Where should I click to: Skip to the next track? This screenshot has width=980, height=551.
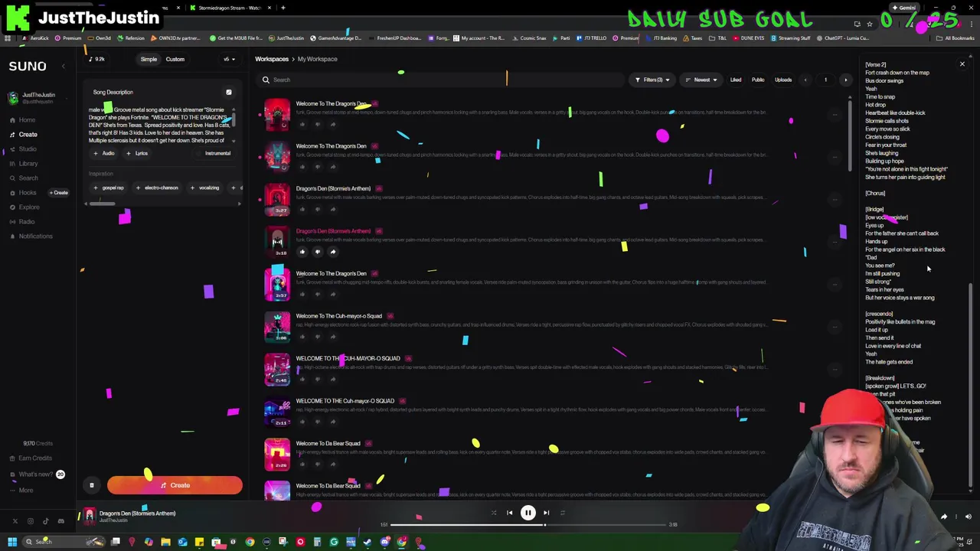[x=546, y=513]
